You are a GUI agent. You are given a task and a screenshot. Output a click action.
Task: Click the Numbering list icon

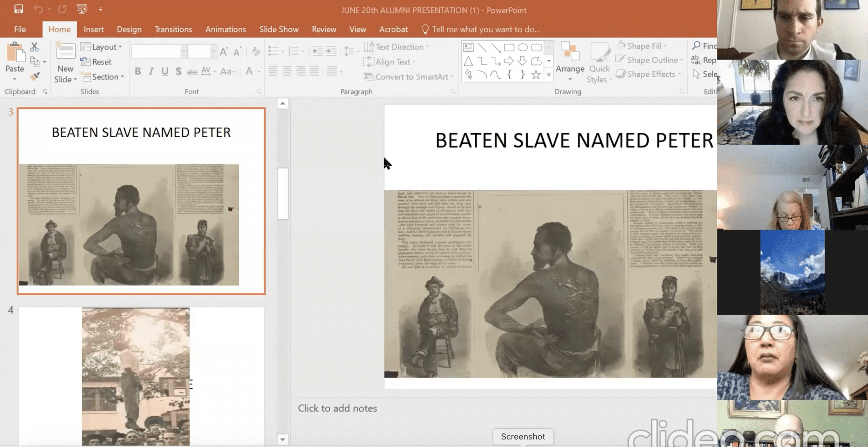293,51
